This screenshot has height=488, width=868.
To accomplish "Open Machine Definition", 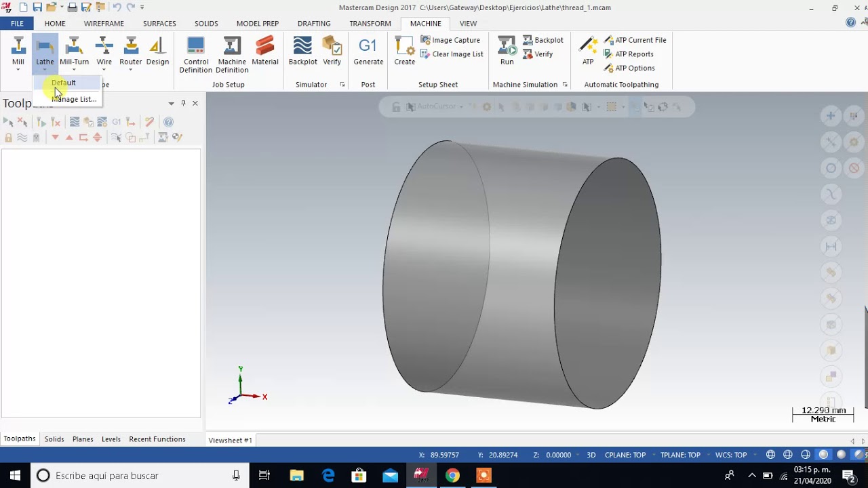I will (x=232, y=55).
